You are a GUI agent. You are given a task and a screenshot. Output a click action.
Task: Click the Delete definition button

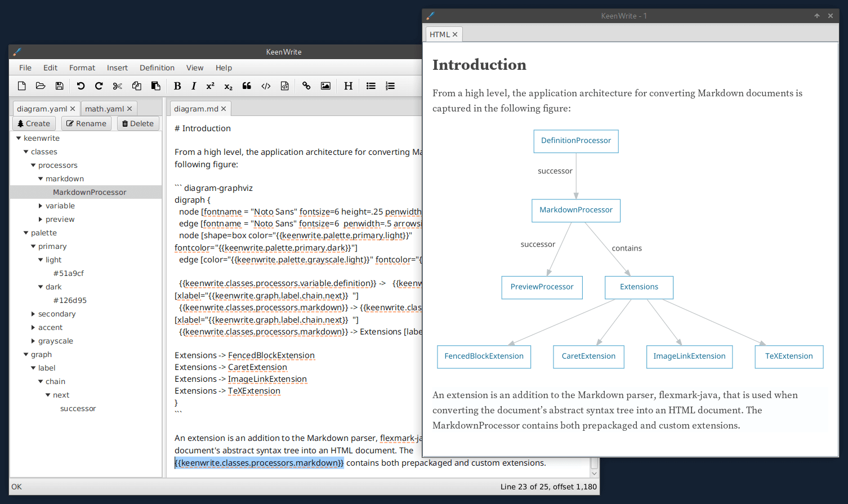point(137,123)
